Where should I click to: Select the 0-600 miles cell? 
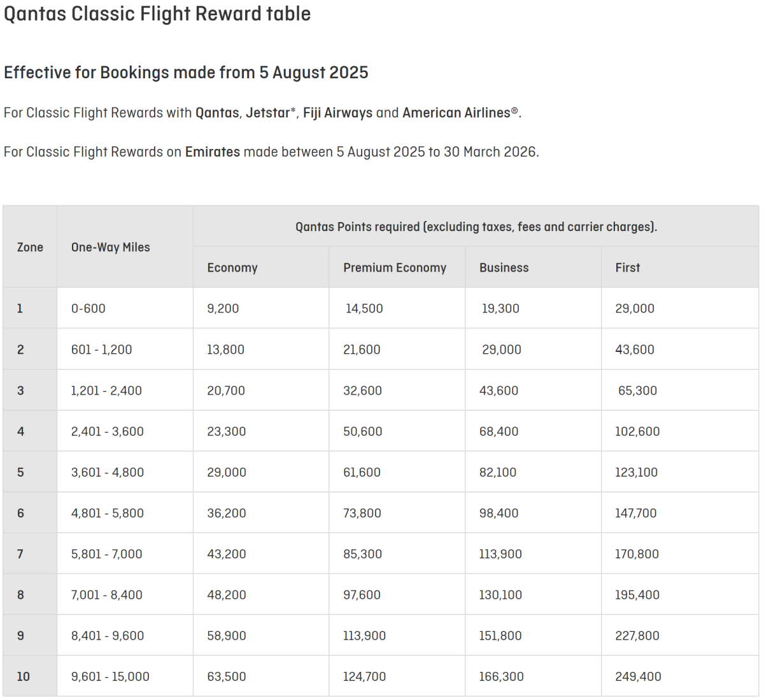tap(88, 309)
